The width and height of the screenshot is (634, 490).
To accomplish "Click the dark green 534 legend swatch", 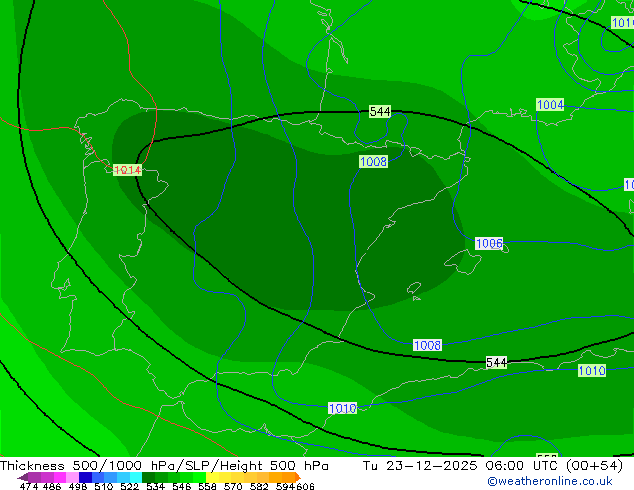I will pos(148,477).
